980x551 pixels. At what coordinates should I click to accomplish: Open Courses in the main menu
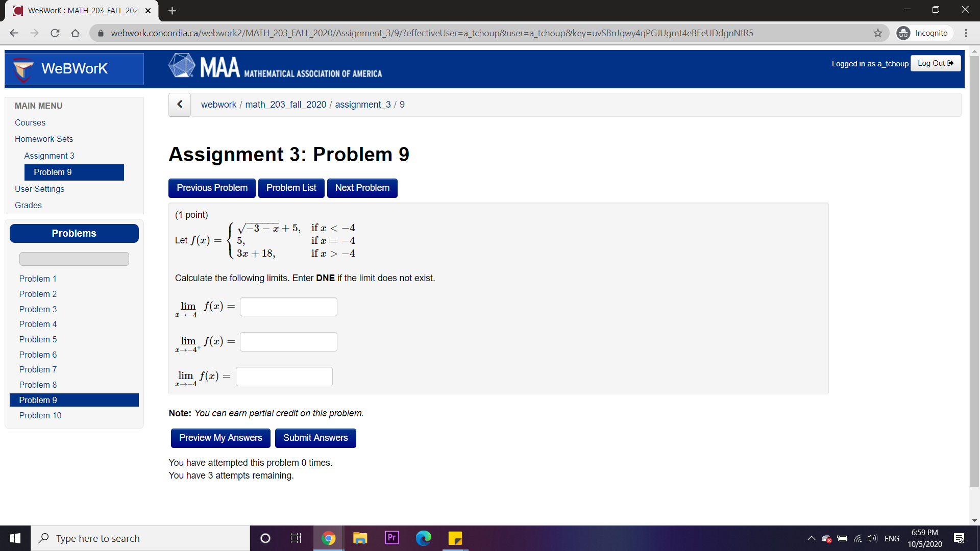(30, 122)
